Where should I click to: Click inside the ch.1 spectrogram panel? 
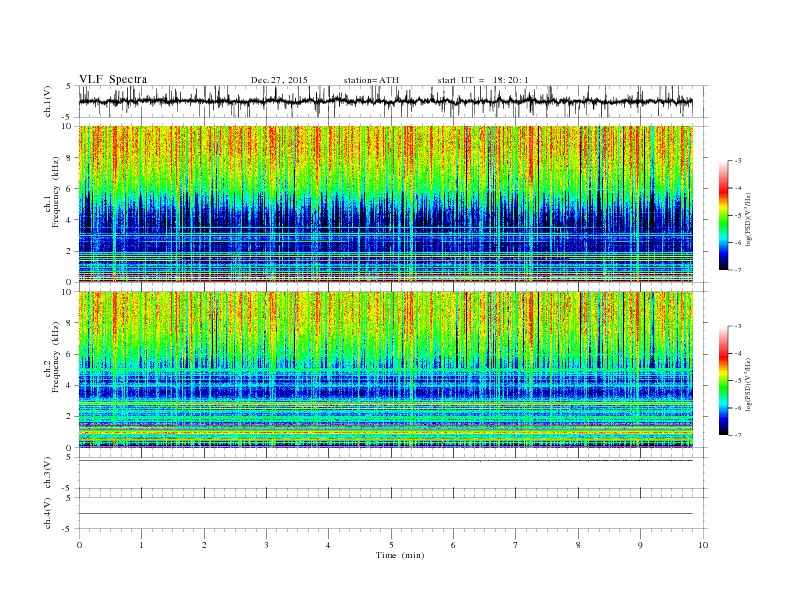tap(385, 204)
